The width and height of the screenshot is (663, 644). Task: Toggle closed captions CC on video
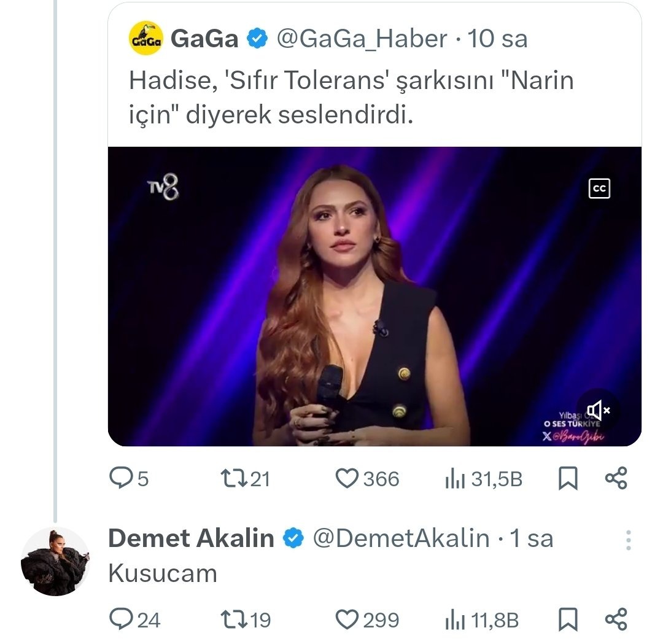(599, 189)
